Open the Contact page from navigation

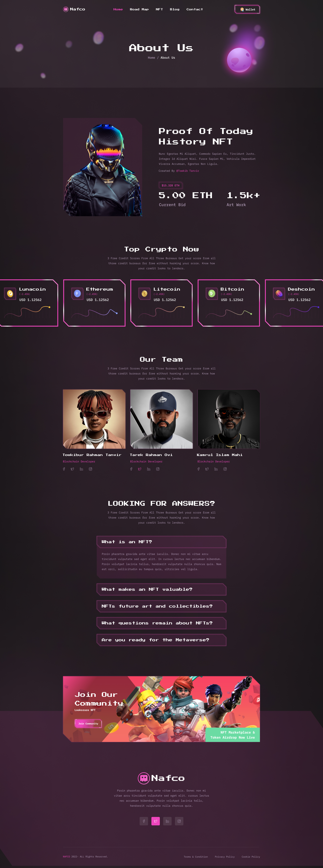[194, 9]
